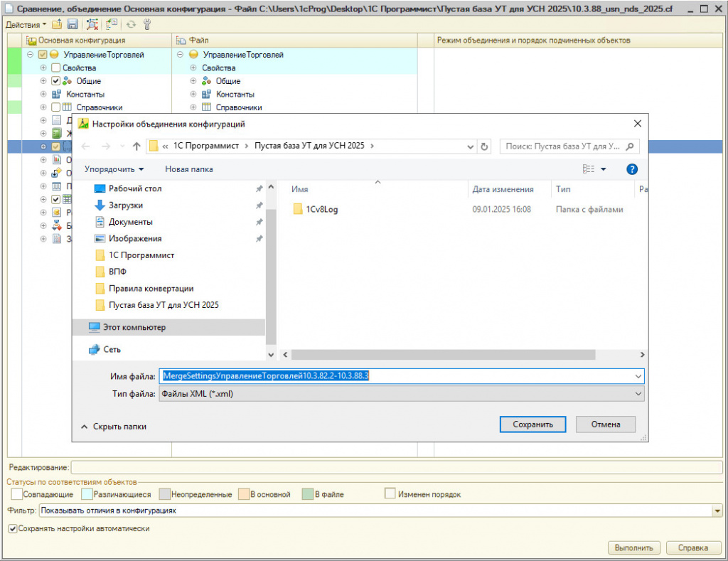This screenshot has width=728, height=561.
Task: Click the search magnifier icon in search box
Action: coord(630,146)
